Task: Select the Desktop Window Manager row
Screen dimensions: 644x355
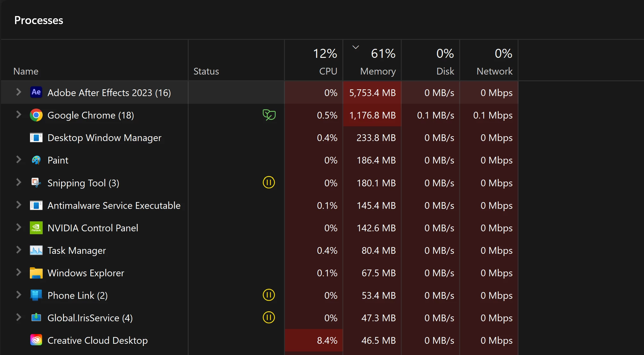Action: 104,138
